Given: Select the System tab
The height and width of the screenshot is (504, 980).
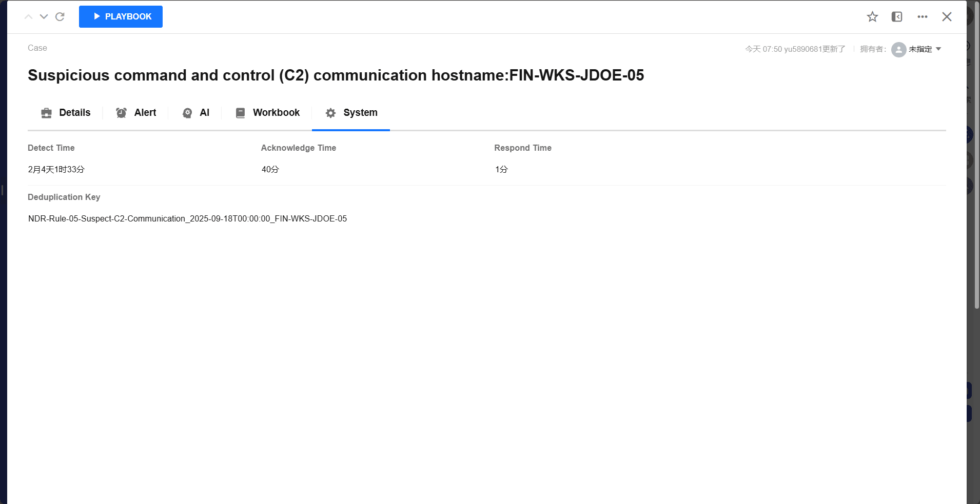Looking at the screenshot, I should tap(351, 113).
